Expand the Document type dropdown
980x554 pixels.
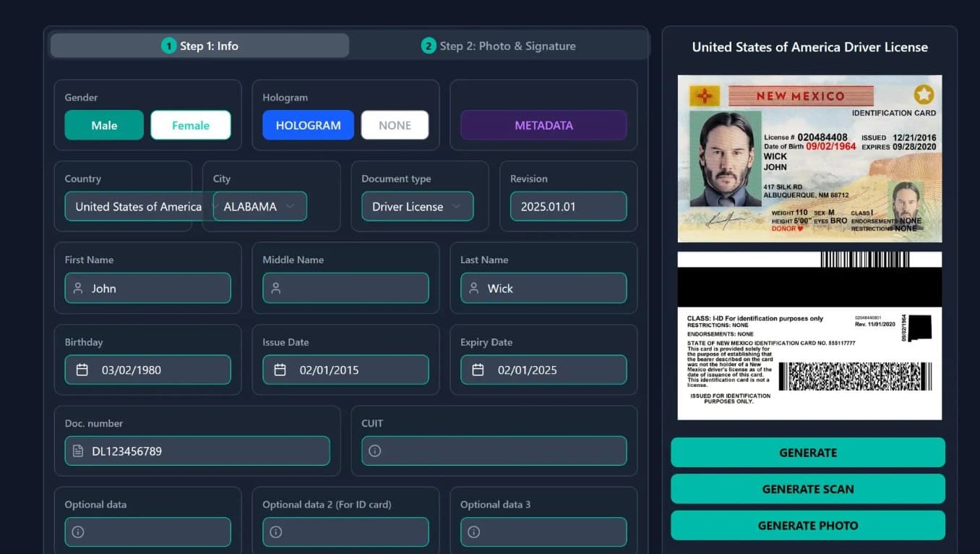click(418, 206)
